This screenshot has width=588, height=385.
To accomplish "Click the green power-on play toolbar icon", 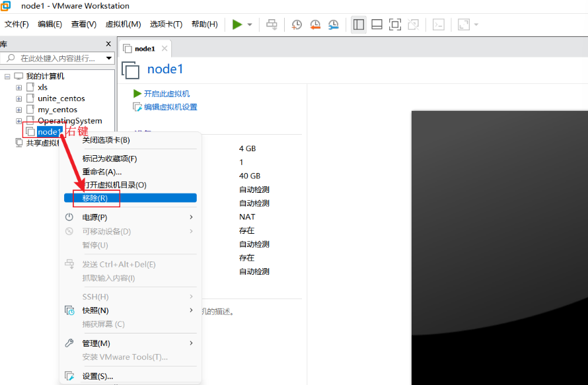I will (237, 24).
